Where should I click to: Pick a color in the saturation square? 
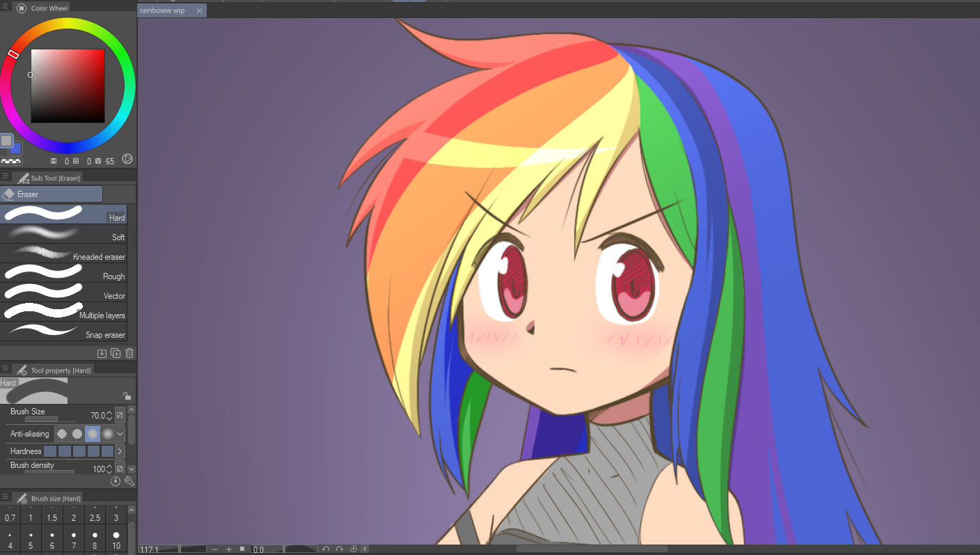point(68,86)
